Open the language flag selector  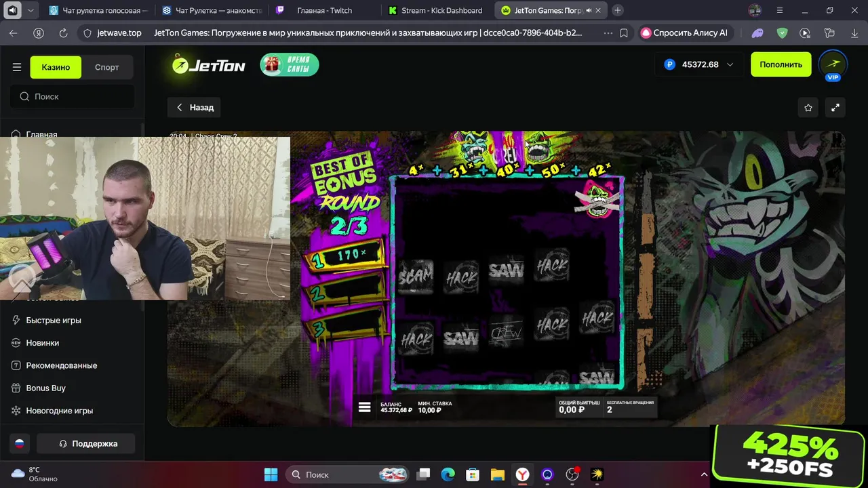pos(20,443)
